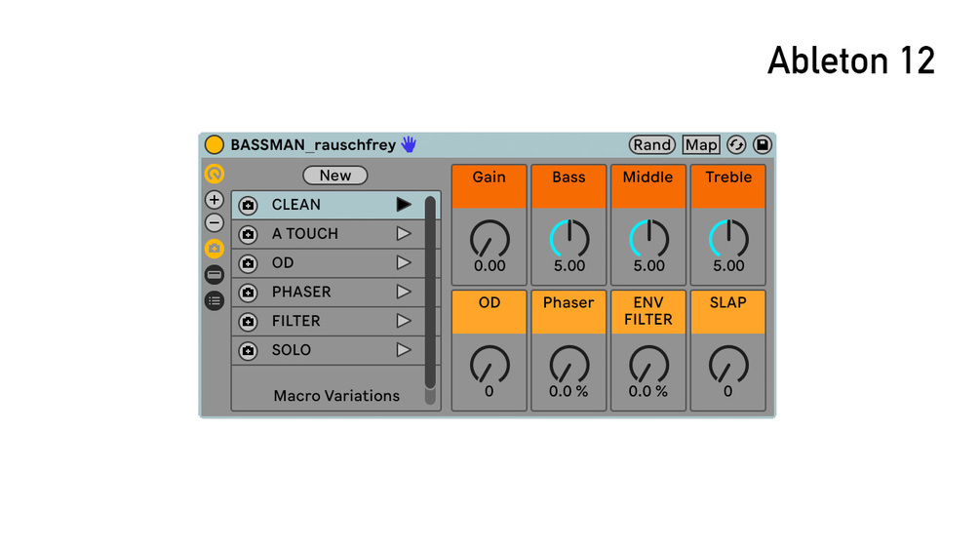Overwrite CLEAN variation with camera icon
Image resolution: width=980 pixels, height=551 pixels.
(248, 205)
